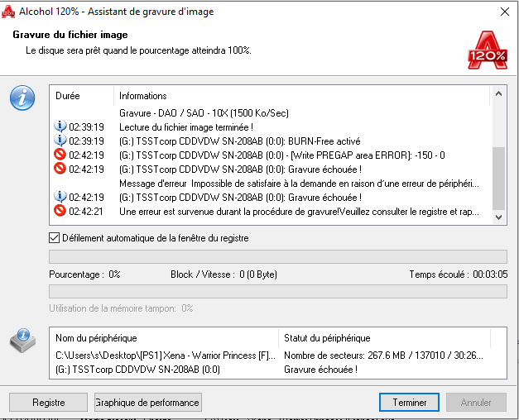Click Pourcentage 0% label
Viewport: 519px width, 420px height.
84,274
